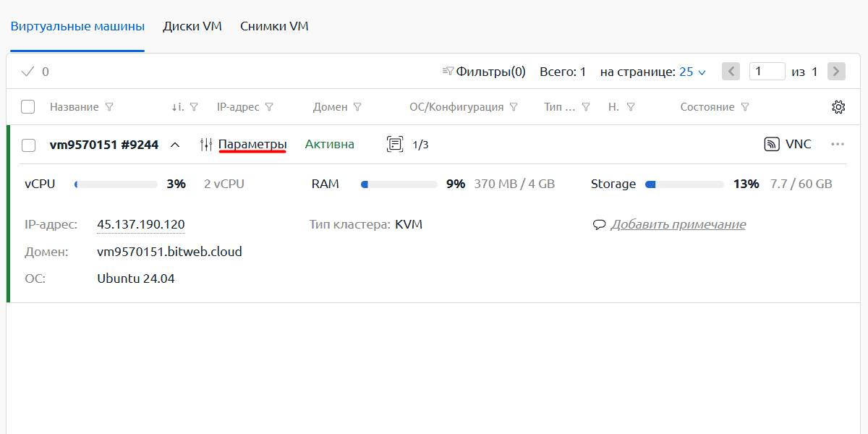Screen dimensions: 868x434
Task: Filter by the Состояние column icon
Action: 745,107
